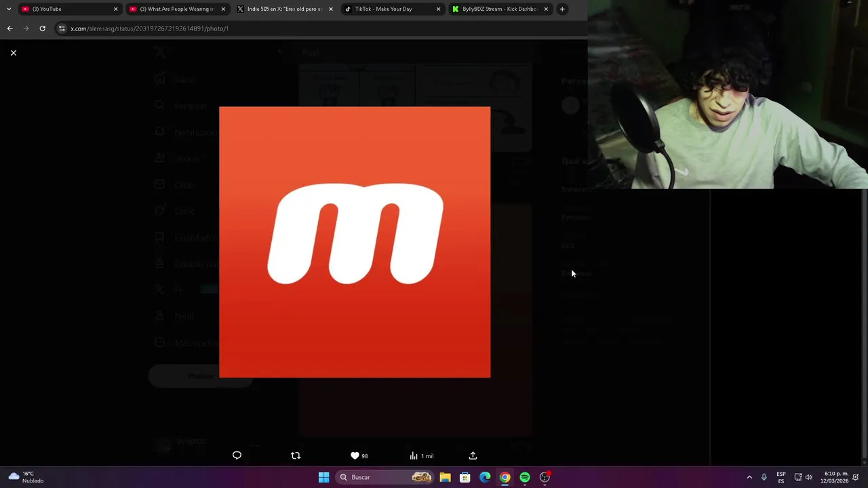Go back with browser back arrow
This screenshot has height=488, width=868.
point(9,28)
